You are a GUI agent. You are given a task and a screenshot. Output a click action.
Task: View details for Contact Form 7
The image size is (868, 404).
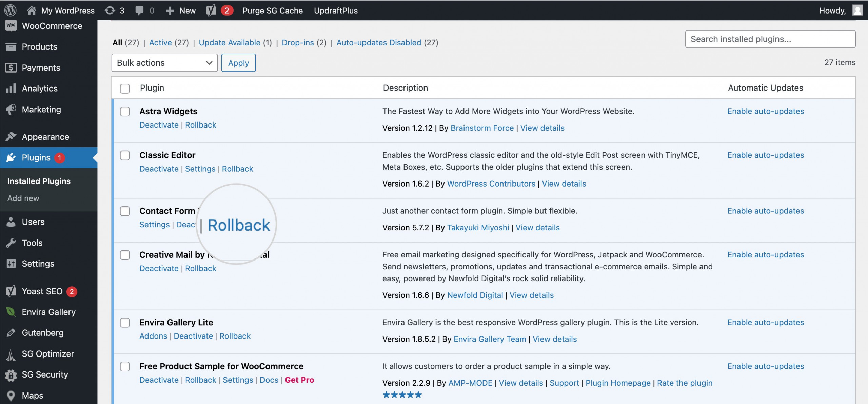[x=537, y=228]
